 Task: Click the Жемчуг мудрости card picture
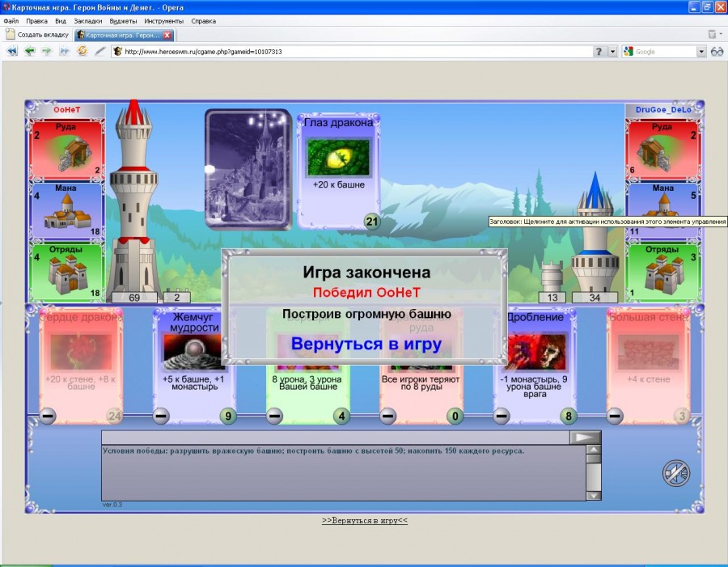193,353
